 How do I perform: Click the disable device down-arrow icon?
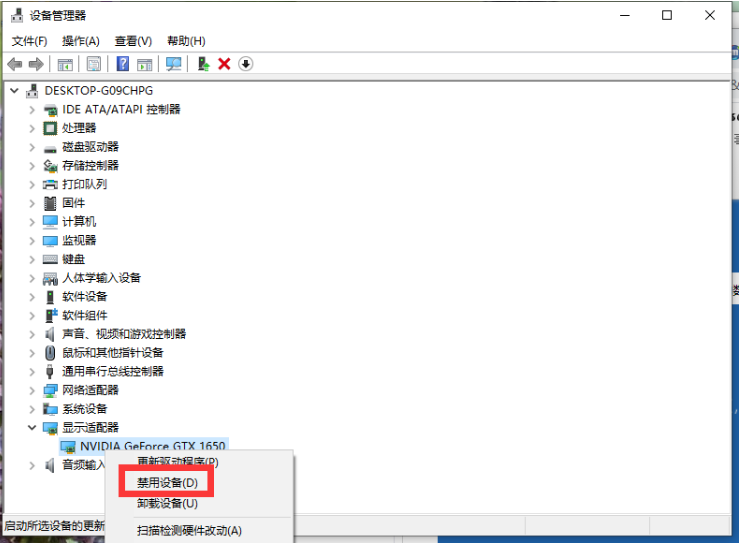(246, 64)
